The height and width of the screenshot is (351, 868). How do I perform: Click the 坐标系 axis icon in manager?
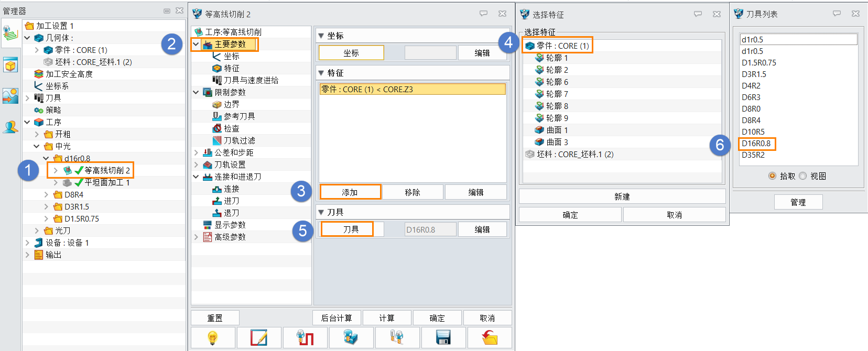(x=38, y=86)
